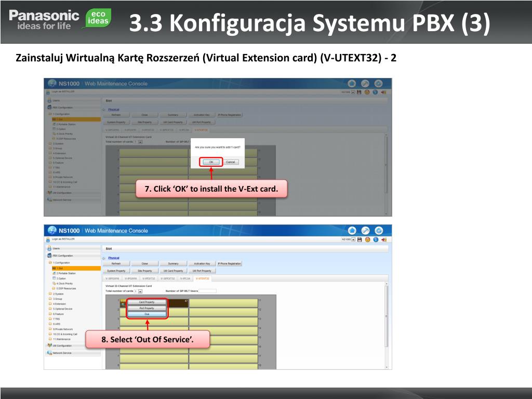Viewport: 532px width, 399px height.
Task: Choose Port Property from the slot popup menu
Action: 147,308
